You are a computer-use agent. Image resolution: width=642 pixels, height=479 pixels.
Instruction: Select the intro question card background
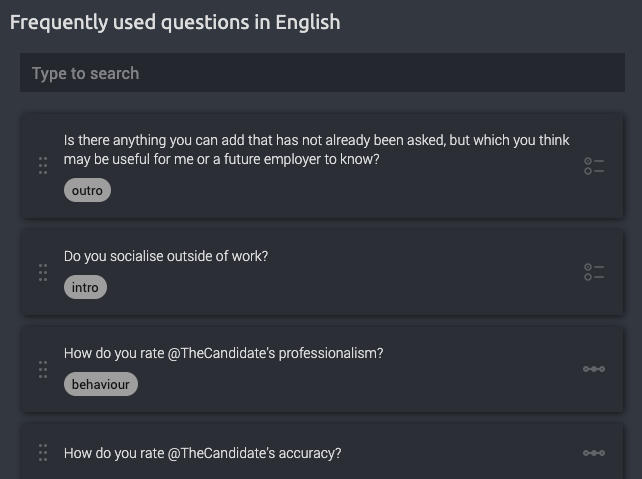tap(322, 273)
